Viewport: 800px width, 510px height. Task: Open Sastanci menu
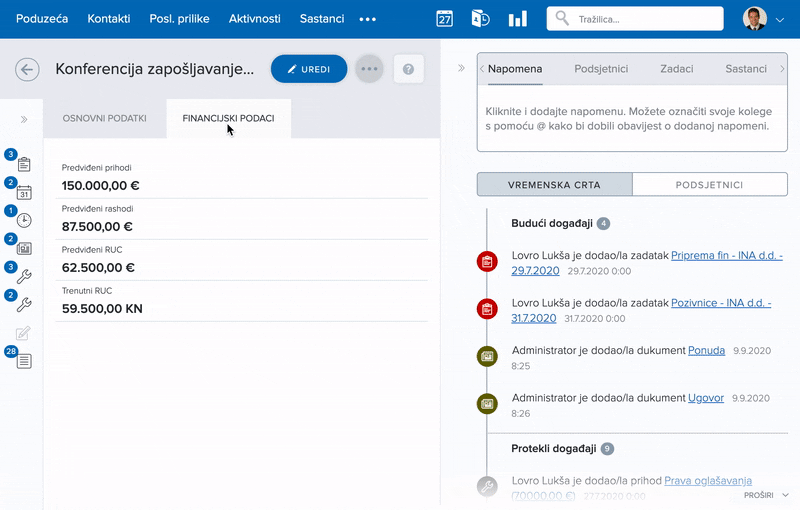pyautogui.click(x=322, y=19)
